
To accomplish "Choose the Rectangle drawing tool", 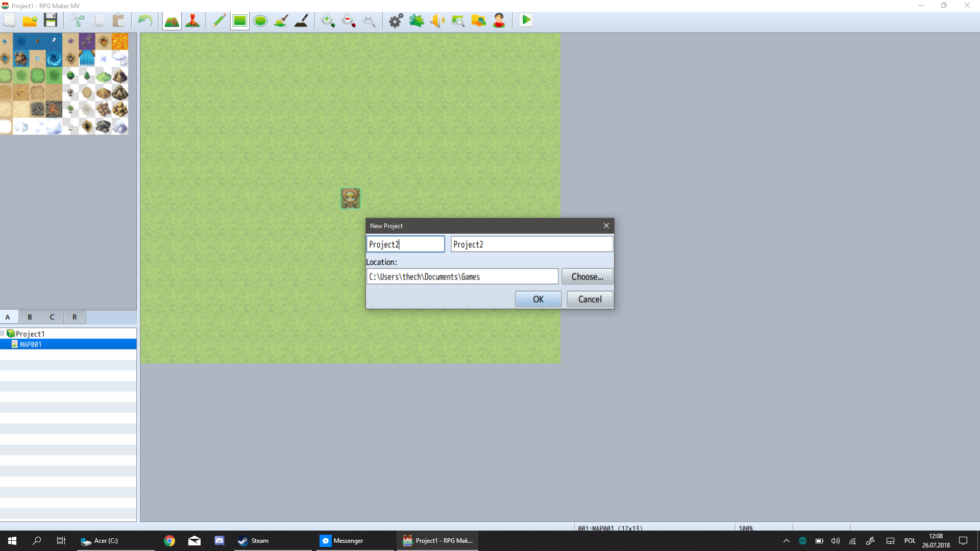I will [239, 21].
